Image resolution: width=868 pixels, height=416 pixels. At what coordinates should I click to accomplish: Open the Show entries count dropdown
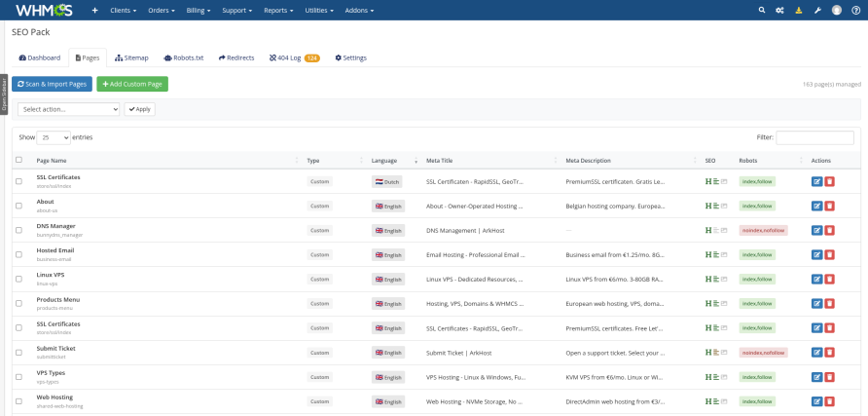(x=54, y=137)
